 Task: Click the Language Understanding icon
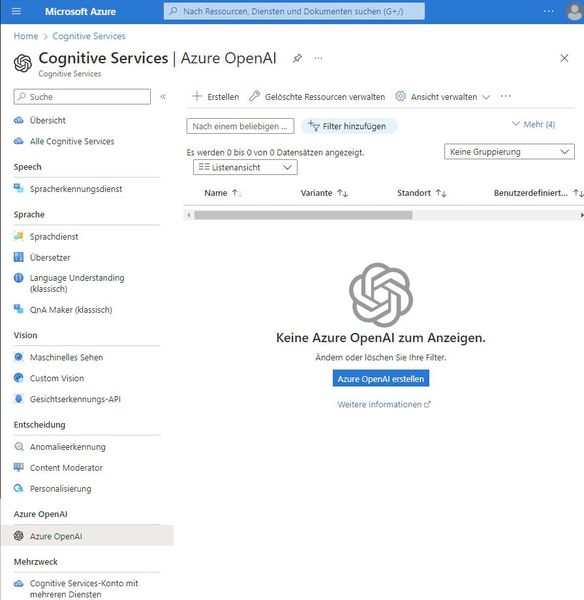pos(18,278)
